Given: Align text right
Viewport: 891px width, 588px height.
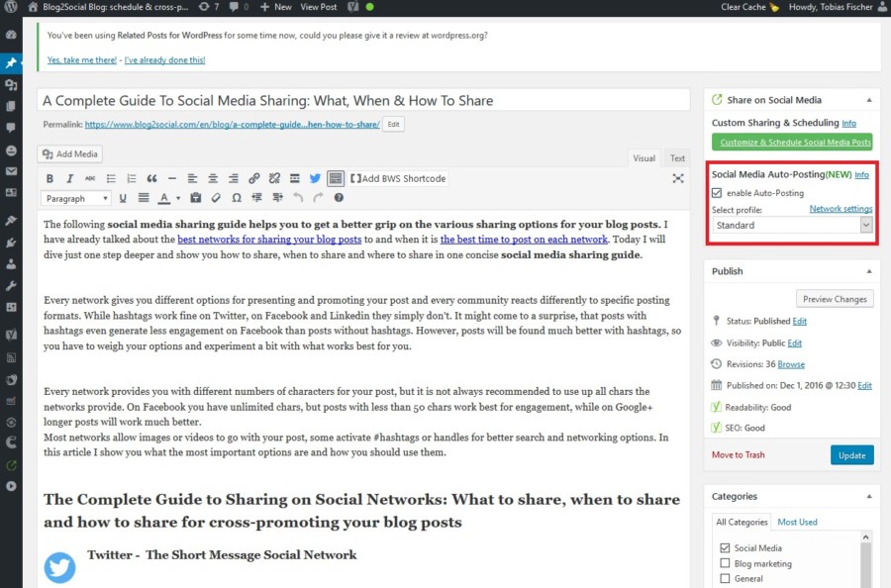Looking at the screenshot, I should [234, 178].
